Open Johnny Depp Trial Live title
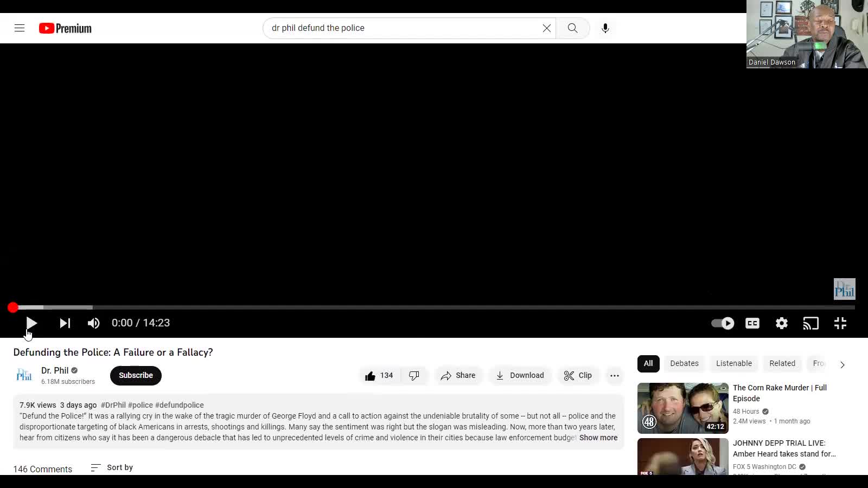The width and height of the screenshot is (868, 488). point(784,448)
